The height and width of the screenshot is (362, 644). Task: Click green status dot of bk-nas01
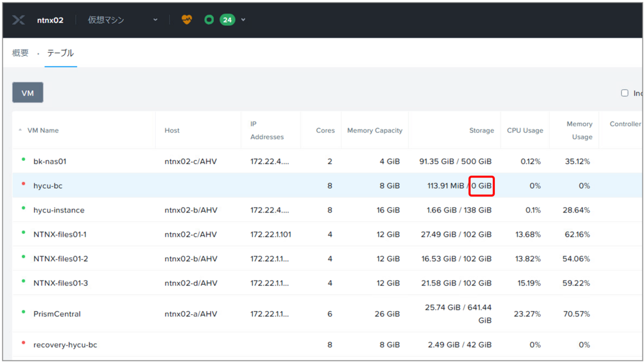(x=23, y=159)
